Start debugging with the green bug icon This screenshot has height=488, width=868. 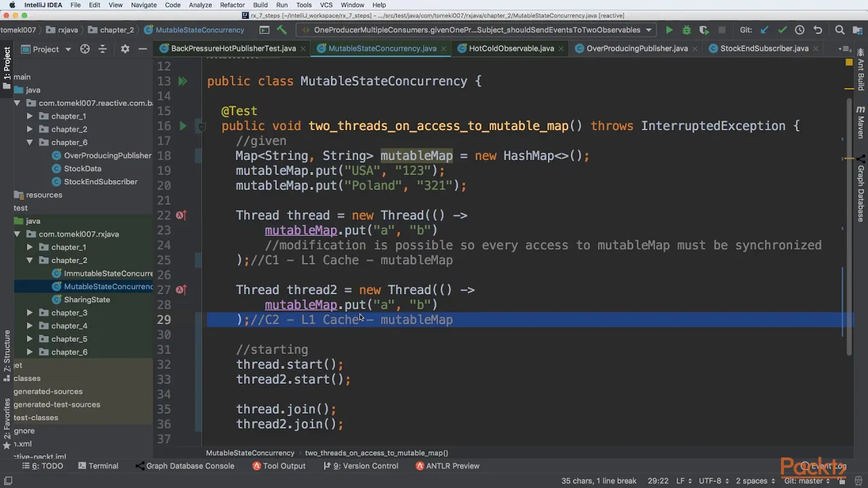coord(686,30)
